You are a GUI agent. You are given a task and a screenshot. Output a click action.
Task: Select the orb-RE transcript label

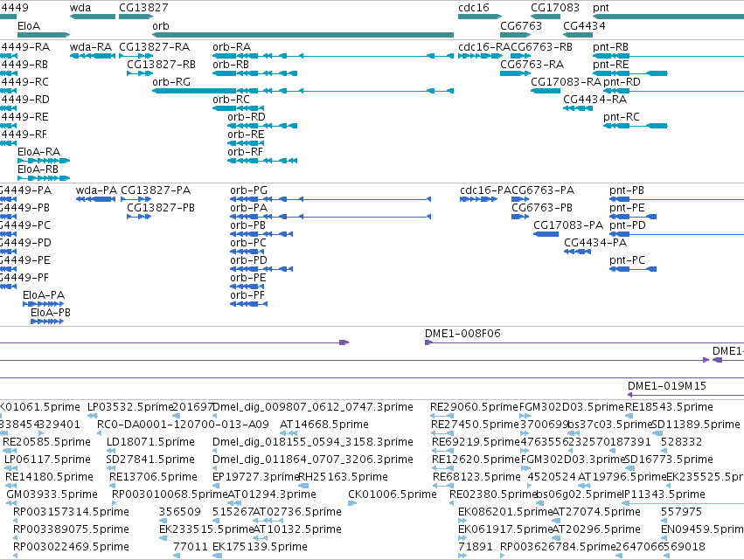click(x=246, y=135)
